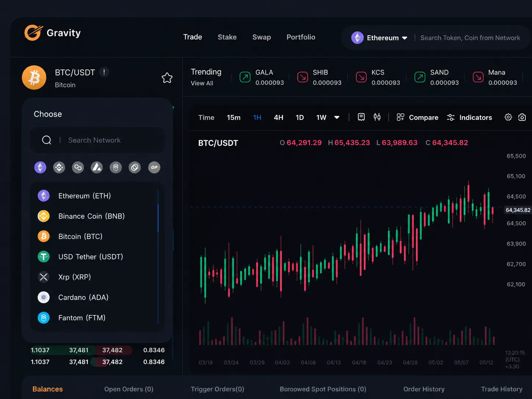Click the Compare button
532x399 pixels.
click(417, 118)
